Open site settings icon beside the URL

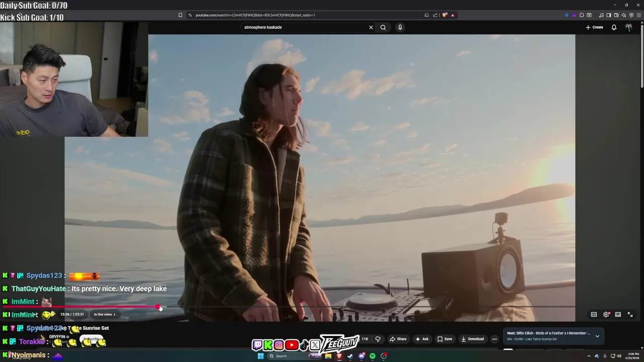(190, 15)
